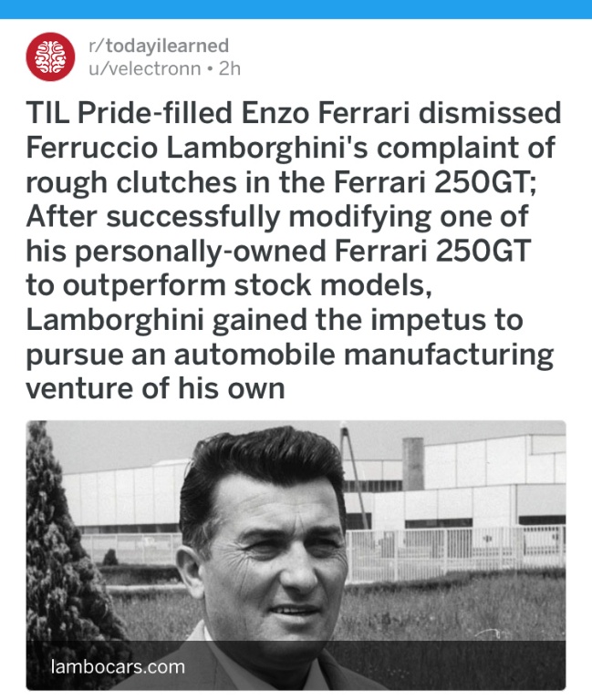The height and width of the screenshot is (700, 592).
Task: Tap the blue header bar
Action: pos(296,9)
